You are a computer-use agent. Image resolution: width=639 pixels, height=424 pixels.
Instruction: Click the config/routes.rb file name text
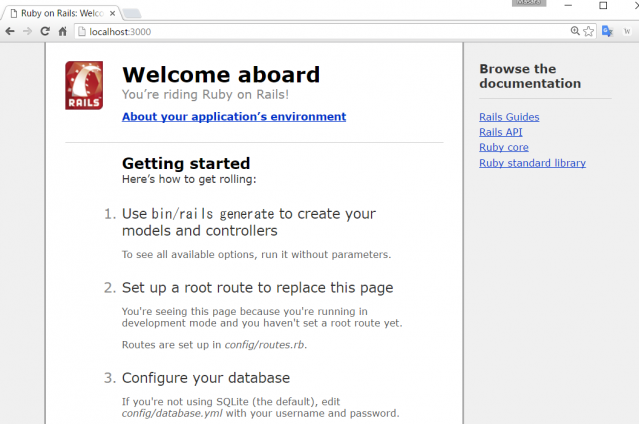(x=264, y=345)
